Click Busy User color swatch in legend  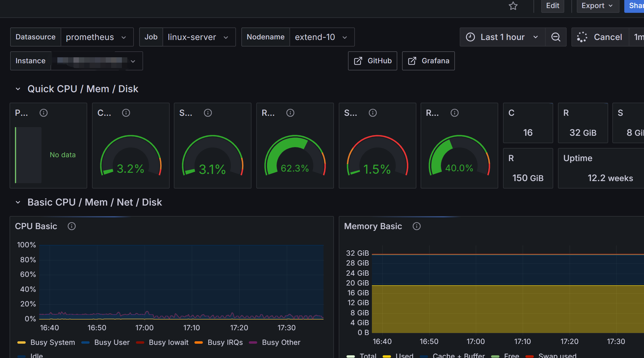85,342
